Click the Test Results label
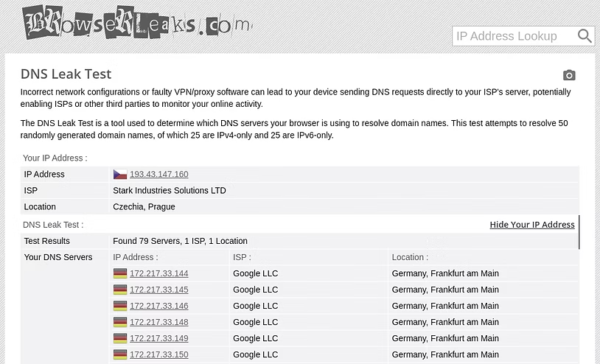This screenshot has height=364, width=600. click(47, 241)
